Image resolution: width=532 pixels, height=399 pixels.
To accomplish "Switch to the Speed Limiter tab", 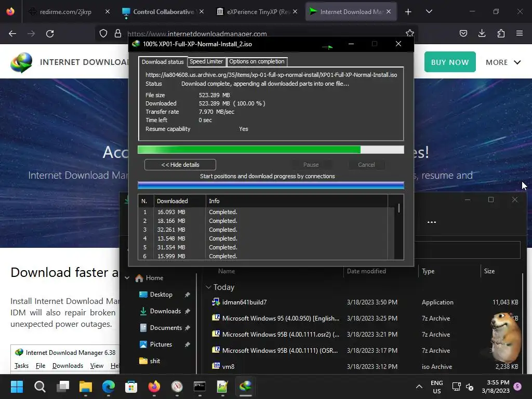I will tap(206, 61).
